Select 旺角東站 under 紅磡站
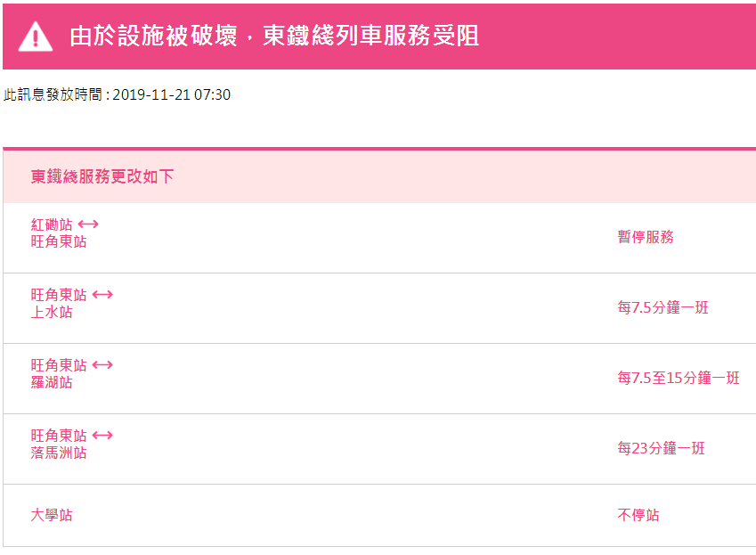This screenshot has height=555, width=756. pyautogui.click(x=59, y=241)
